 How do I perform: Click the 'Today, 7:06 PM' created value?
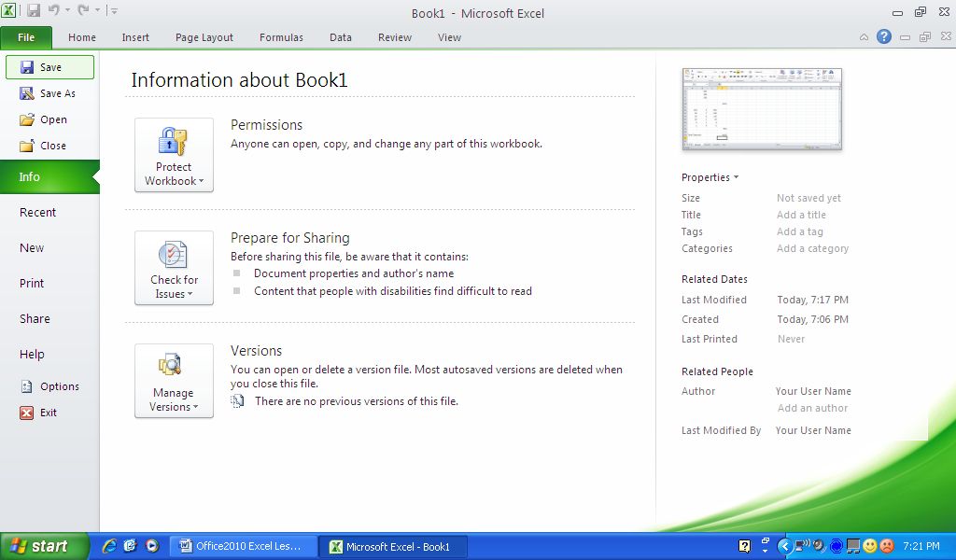pyautogui.click(x=813, y=319)
